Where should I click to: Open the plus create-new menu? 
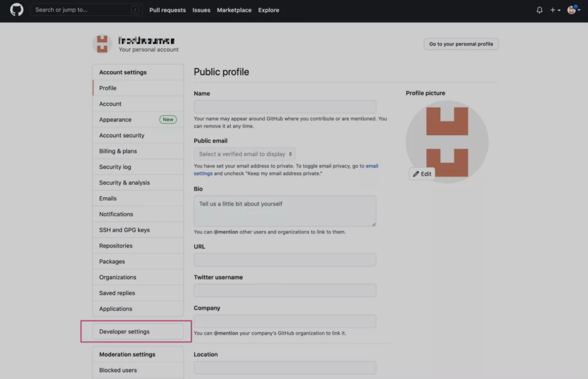555,10
